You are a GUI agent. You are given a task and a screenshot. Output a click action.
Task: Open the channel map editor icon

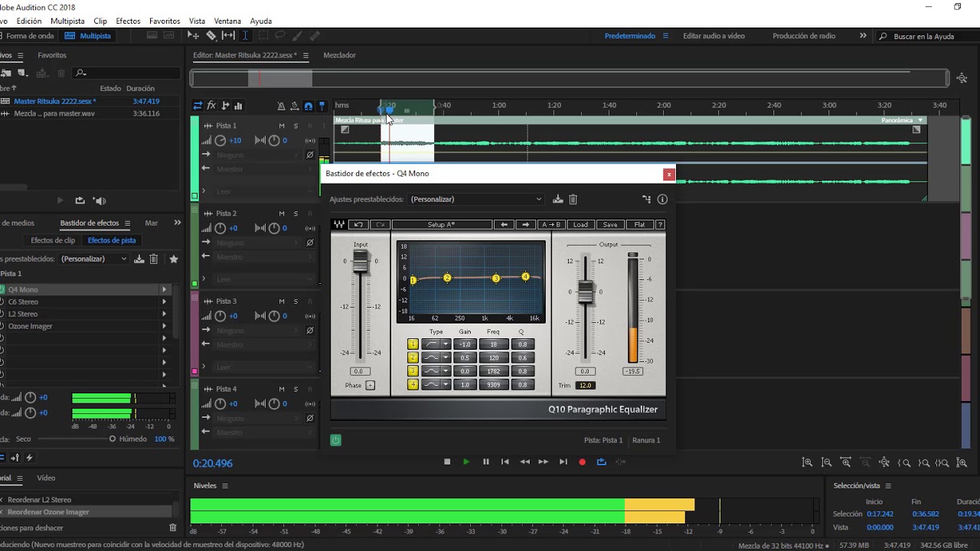(646, 199)
